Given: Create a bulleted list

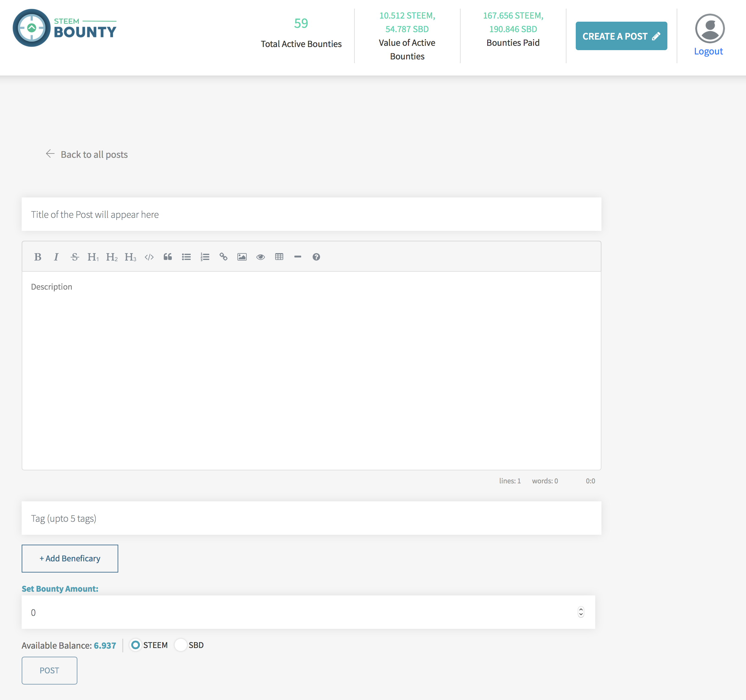Looking at the screenshot, I should (186, 257).
